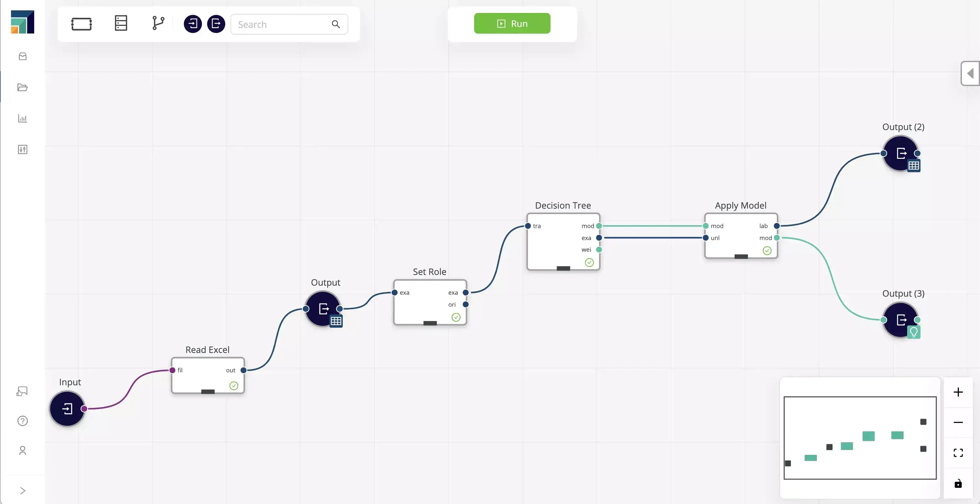This screenshot has height=504, width=980.
Task: Click the Output node table icon
Action: point(336,321)
